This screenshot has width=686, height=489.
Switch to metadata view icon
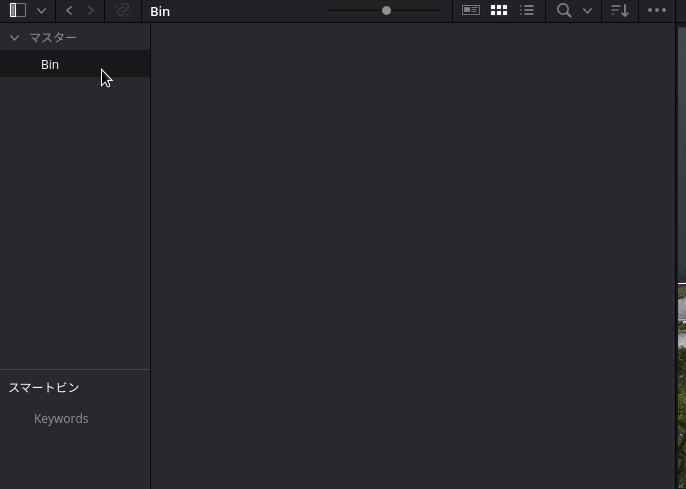coord(471,10)
